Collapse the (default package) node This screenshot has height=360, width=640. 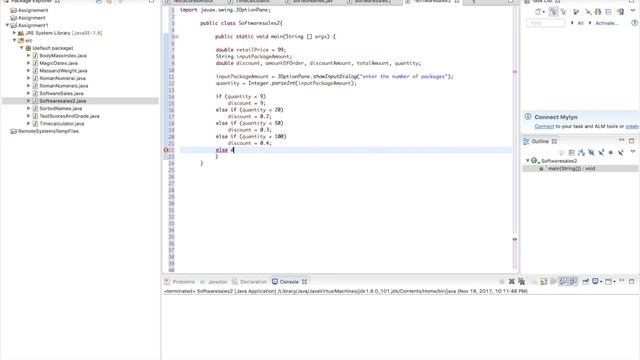pyautogui.click(x=22, y=48)
